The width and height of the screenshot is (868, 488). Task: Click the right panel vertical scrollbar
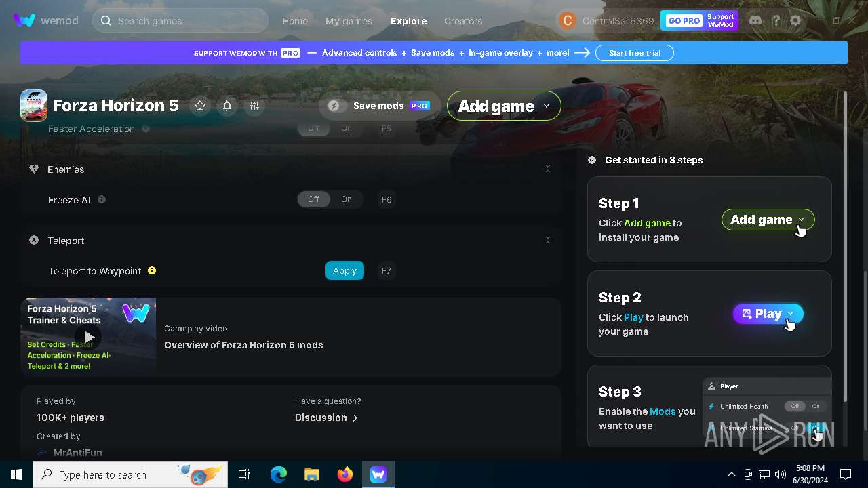point(845,246)
